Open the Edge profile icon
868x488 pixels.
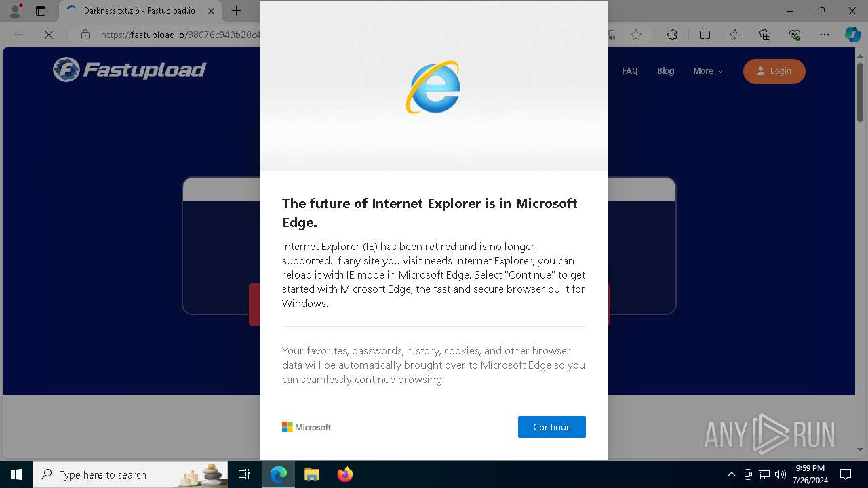[14, 11]
